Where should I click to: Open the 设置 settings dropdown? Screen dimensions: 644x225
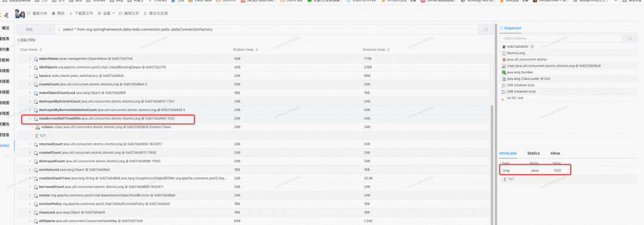[107, 14]
